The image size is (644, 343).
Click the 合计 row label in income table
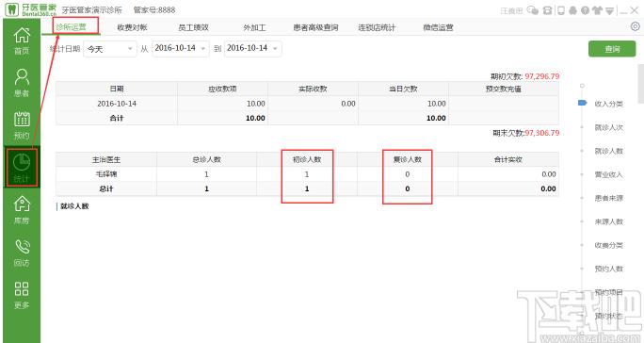click(117, 118)
